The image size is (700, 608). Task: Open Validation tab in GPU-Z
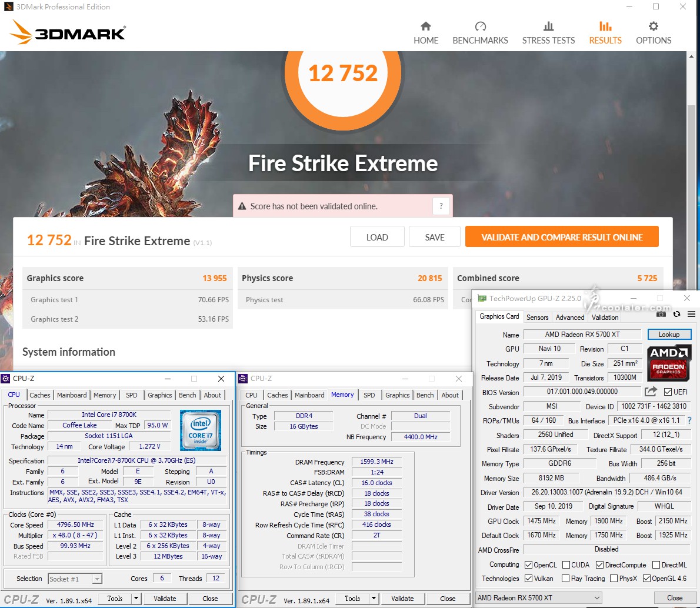[x=605, y=317]
